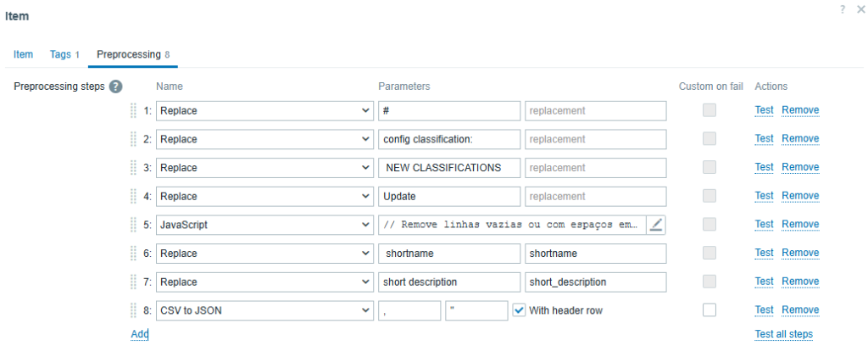Grab drag handle of step 5
This screenshot has height=346, width=868.
point(133,225)
